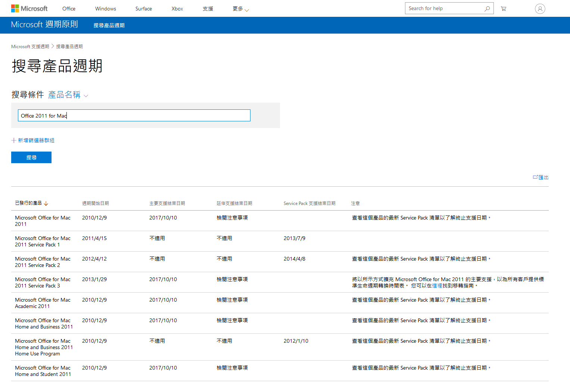This screenshot has width=570, height=392.
Task: Click the 延伸支援結束日期 column header
Action: [x=234, y=203]
